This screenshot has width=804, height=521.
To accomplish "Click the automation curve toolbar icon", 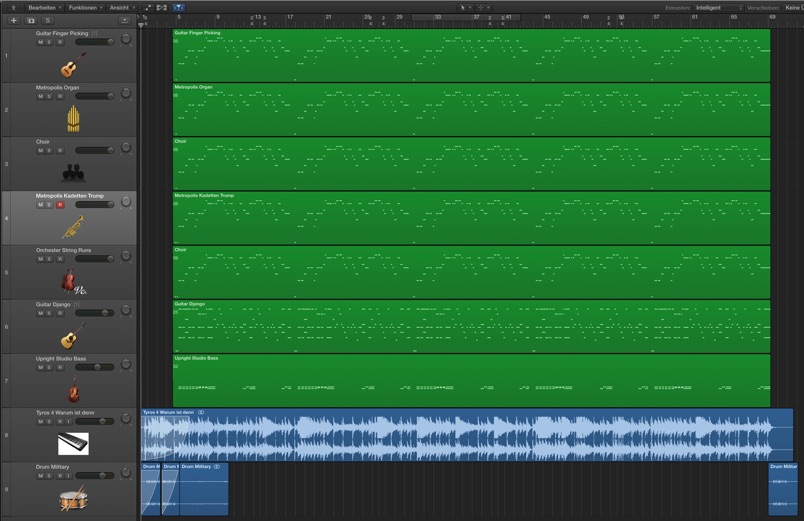I will coord(148,8).
